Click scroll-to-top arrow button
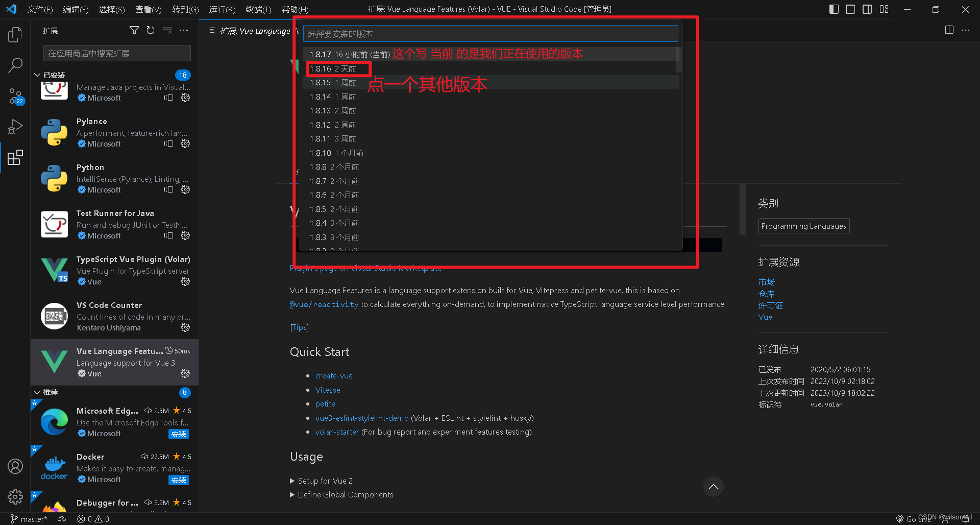Image resolution: width=980 pixels, height=525 pixels. pos(713,487)
